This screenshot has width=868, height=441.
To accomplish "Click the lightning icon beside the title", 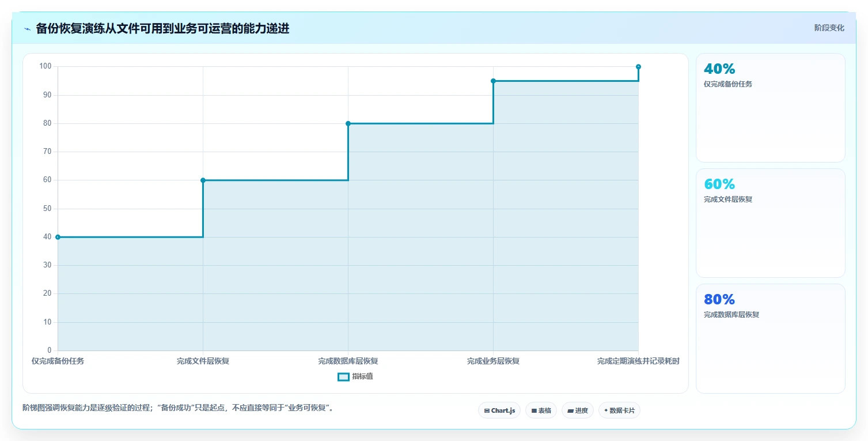I will (27, 29).
